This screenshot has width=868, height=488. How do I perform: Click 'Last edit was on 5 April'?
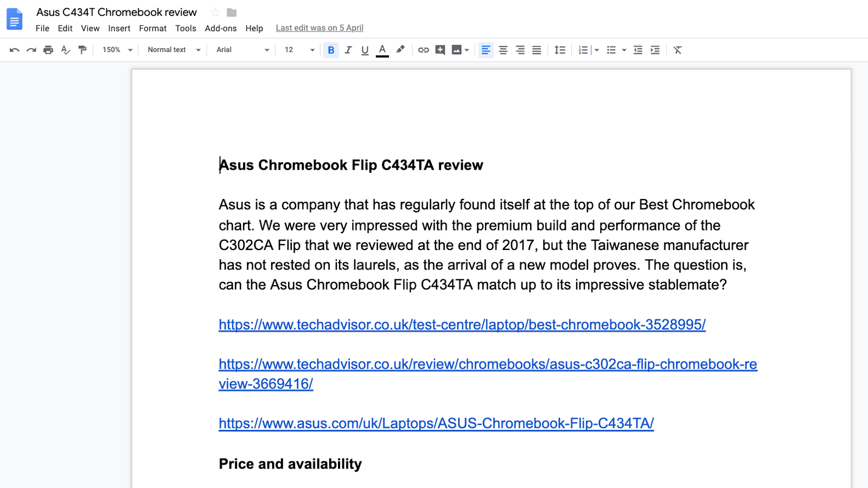click(x=320, y=28)
